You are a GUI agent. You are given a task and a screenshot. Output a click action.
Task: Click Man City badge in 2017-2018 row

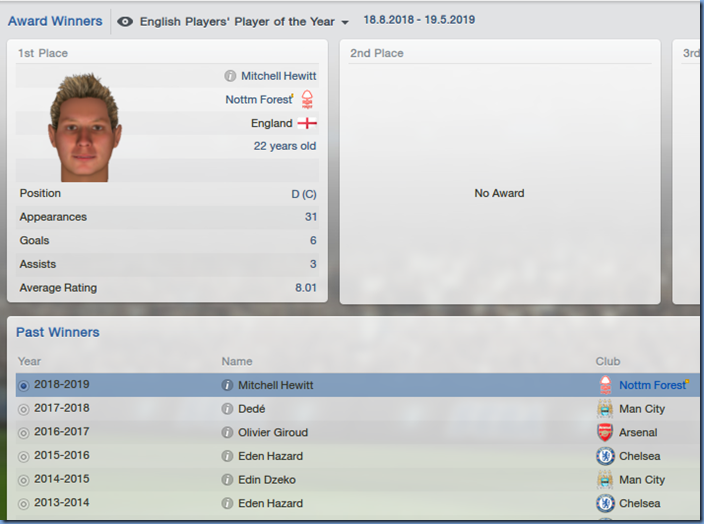coord(605,409)
